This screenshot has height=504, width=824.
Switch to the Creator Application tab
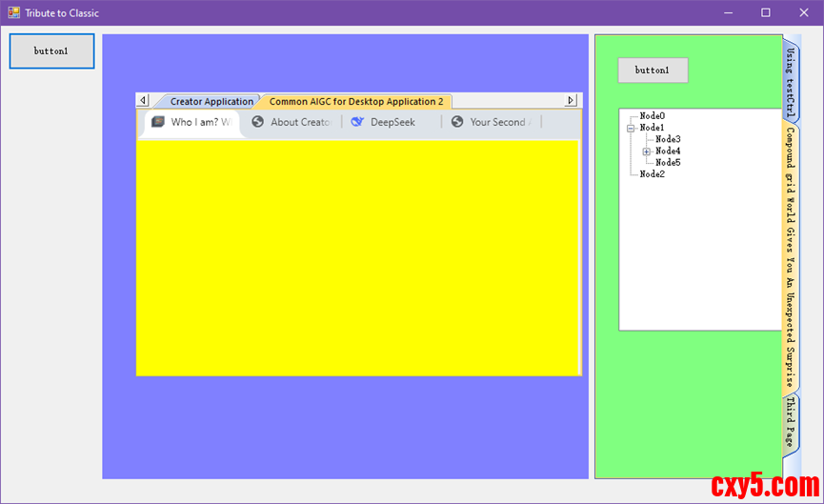pyautogui.click(x=210, y=101)
